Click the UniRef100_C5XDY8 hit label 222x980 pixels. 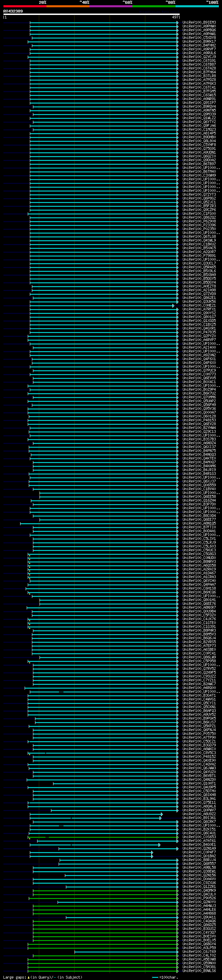199,38
